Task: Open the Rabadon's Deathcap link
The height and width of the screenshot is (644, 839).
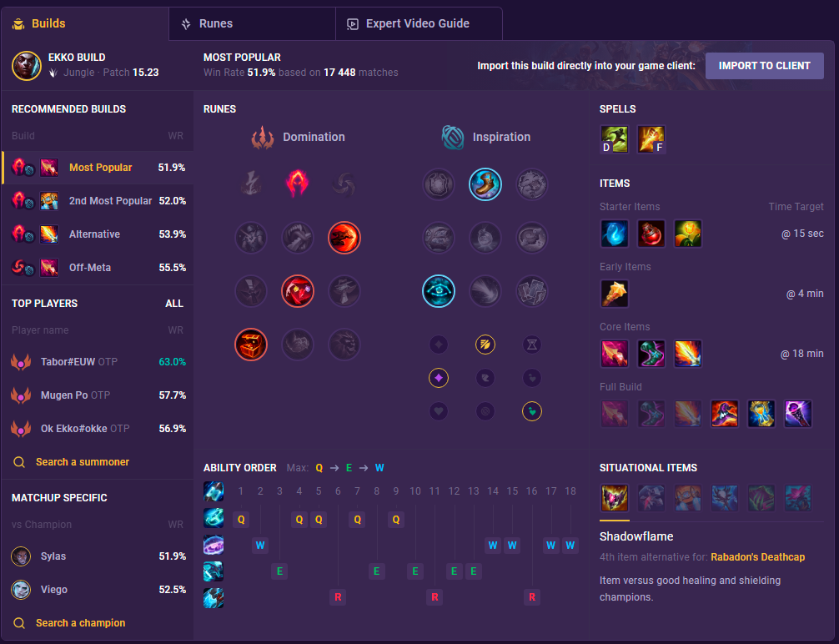Action: point(757,556)
